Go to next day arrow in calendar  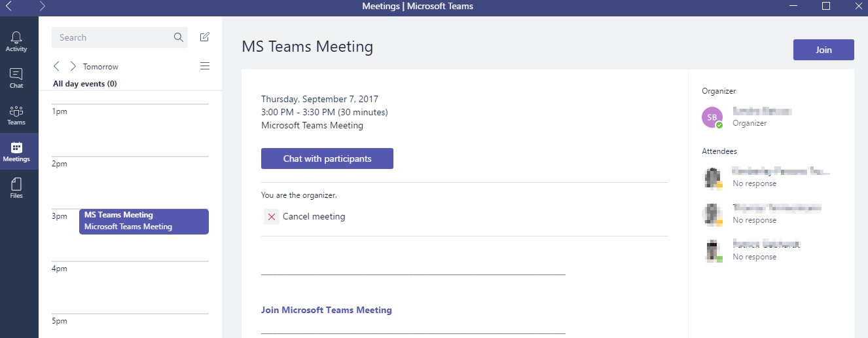pos(73,66)
